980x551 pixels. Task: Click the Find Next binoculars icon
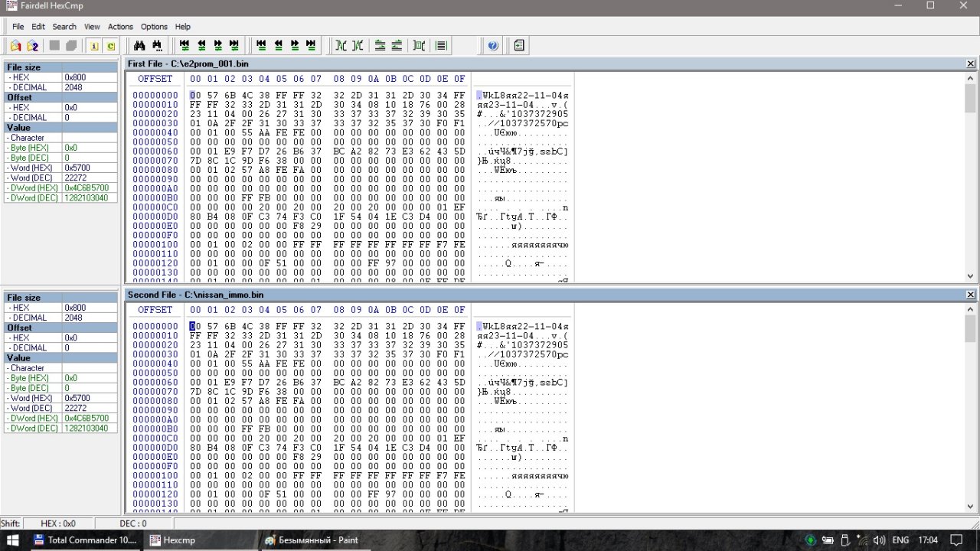pyautogui.click(x=157, y=46)
